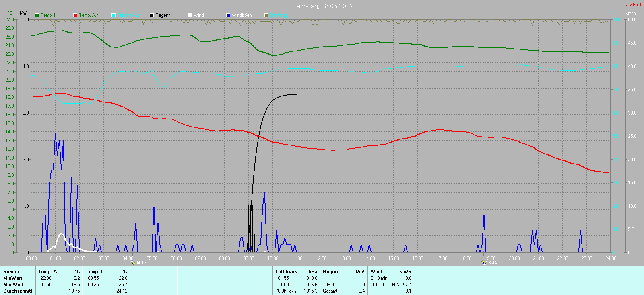Click the MaxWert row label

13,285
